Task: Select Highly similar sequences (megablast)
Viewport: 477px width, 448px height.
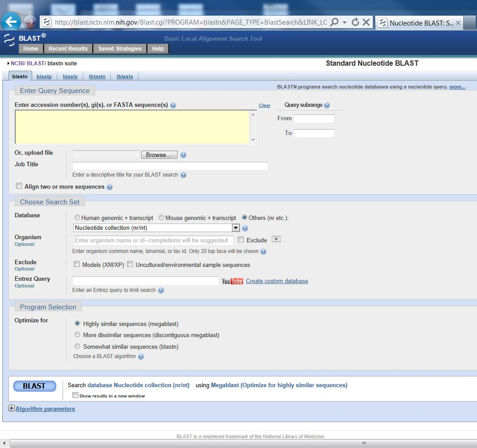Action: click(77, 324)
